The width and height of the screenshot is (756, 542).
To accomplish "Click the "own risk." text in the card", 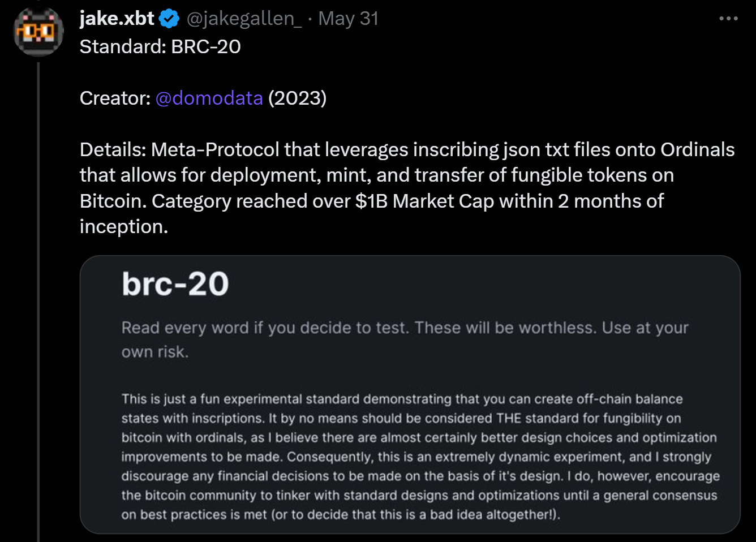I will pos(155,352).
